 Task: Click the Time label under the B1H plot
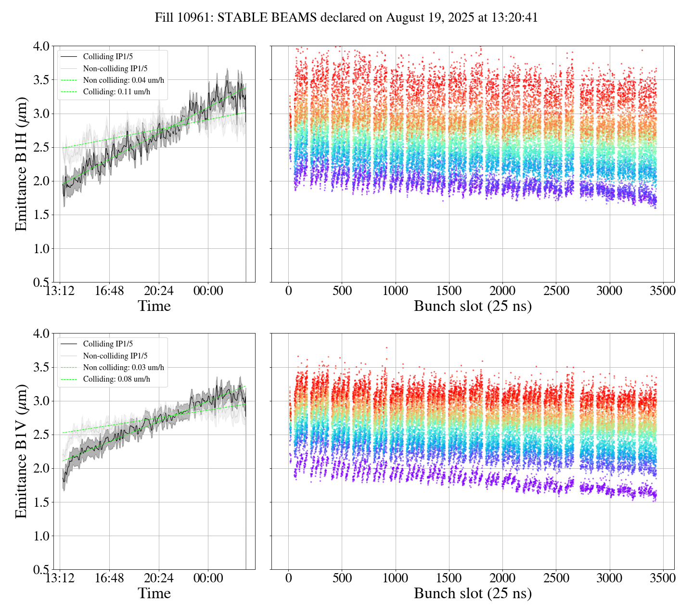click(x=154, y=306)
